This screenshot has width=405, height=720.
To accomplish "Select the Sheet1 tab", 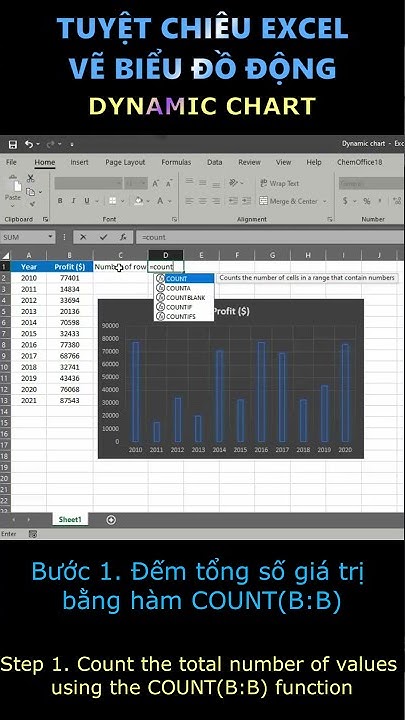I will pos(70,520).
